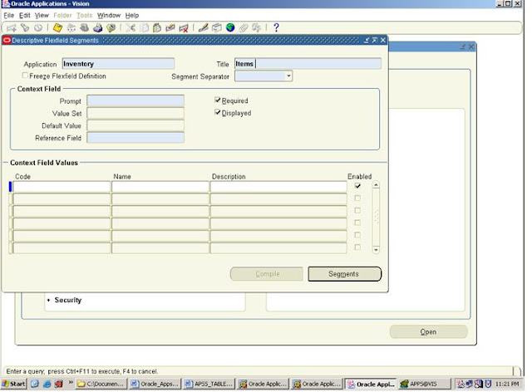This screenshot has width=532, height=392.
Task: Open the Window menu
Action: pos(109,15)
